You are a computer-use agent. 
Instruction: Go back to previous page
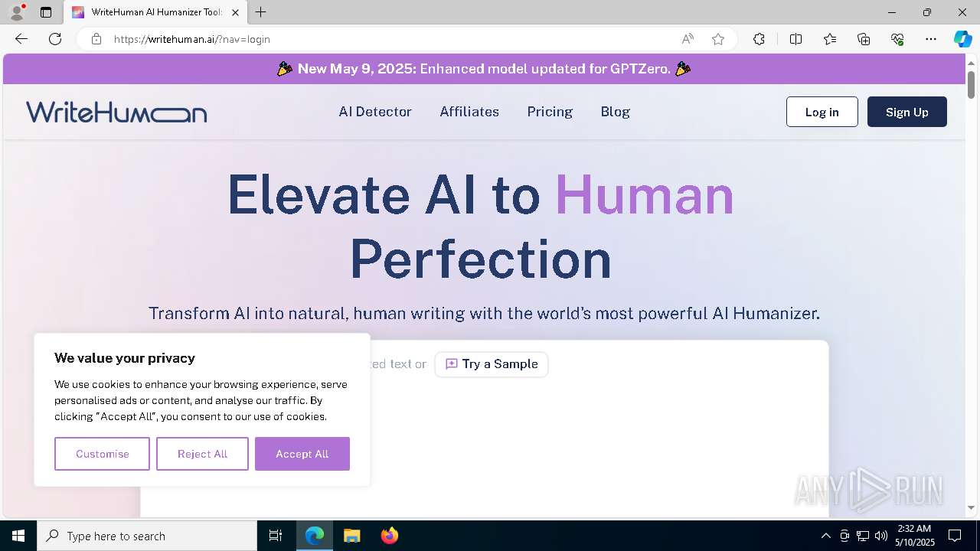[x=21, y=39]
